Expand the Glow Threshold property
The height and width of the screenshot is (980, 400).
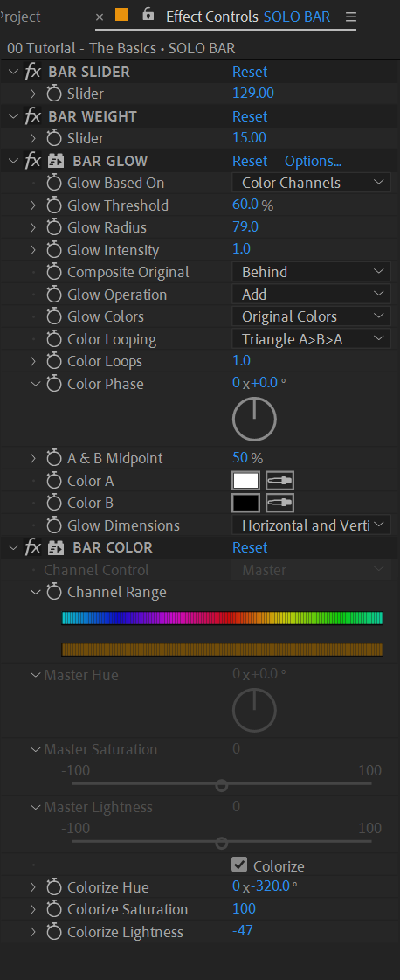point(34,205)
